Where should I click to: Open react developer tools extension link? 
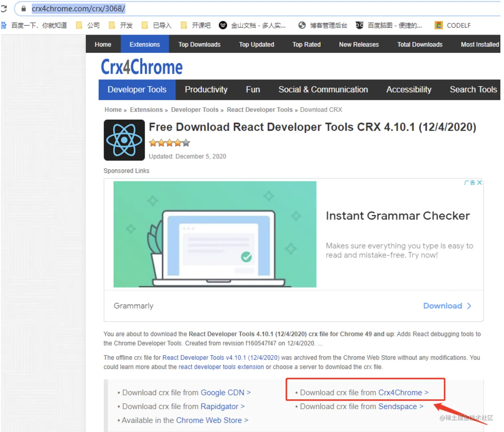(x=221, y=367)
